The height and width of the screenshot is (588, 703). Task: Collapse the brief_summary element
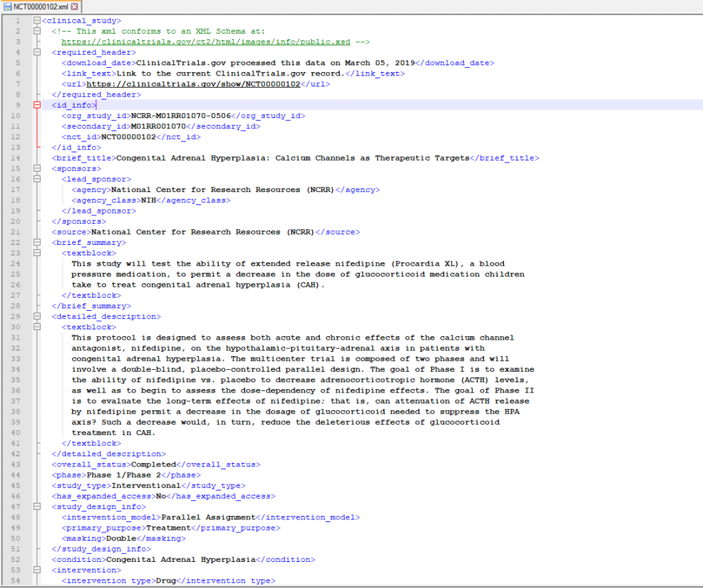[x=36, y=242]
